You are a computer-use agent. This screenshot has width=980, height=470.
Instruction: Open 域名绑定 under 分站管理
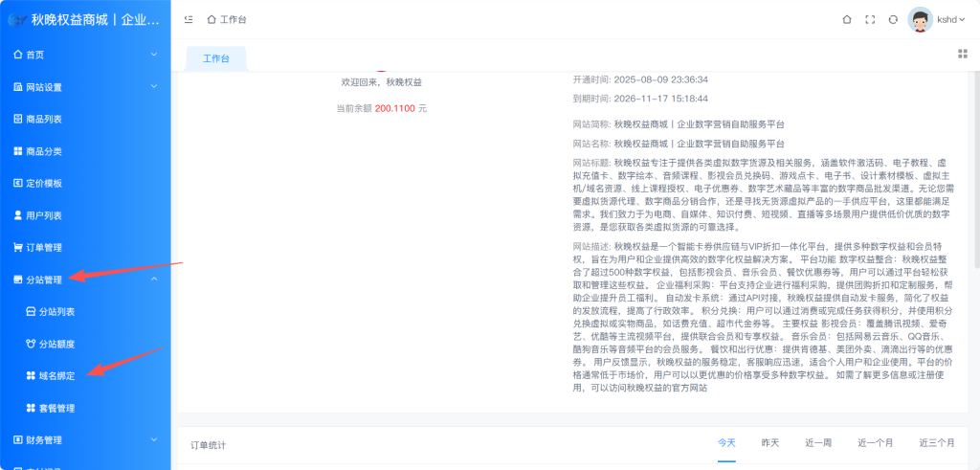pyautogui.click(x=56, y=376)
